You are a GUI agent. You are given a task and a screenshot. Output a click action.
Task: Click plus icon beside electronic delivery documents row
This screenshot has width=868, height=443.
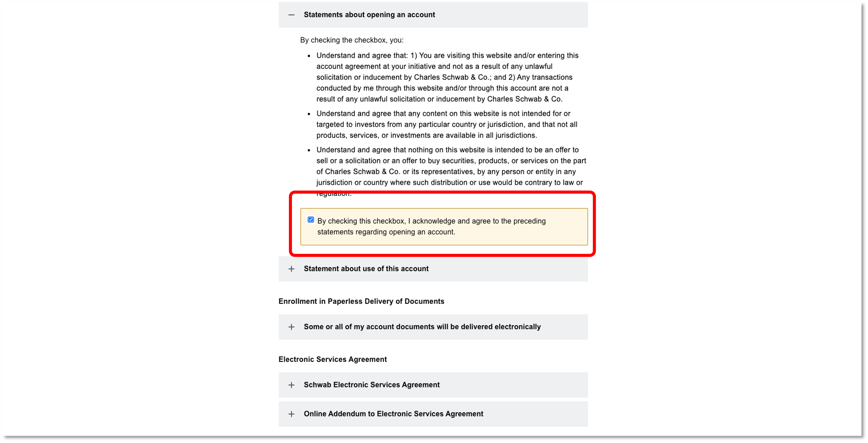(292, 327)
